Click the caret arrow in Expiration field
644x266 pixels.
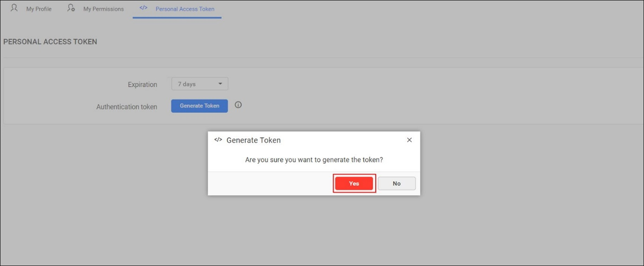pos(220,84)
